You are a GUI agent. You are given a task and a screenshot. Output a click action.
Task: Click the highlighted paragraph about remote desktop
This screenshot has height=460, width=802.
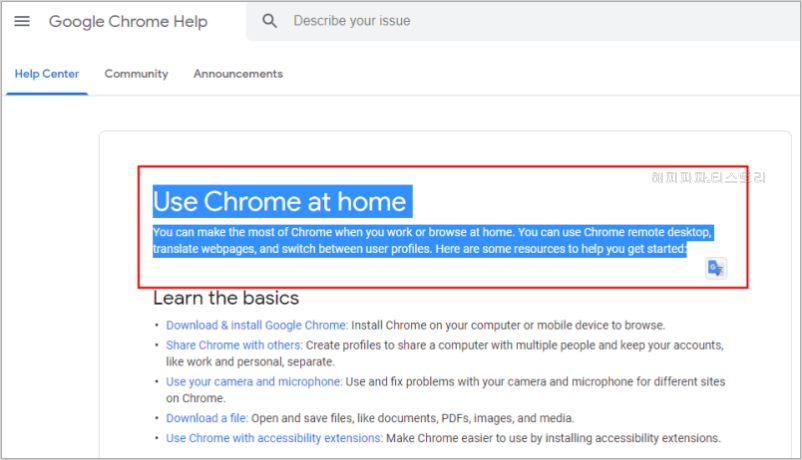[x=433, y=240]
